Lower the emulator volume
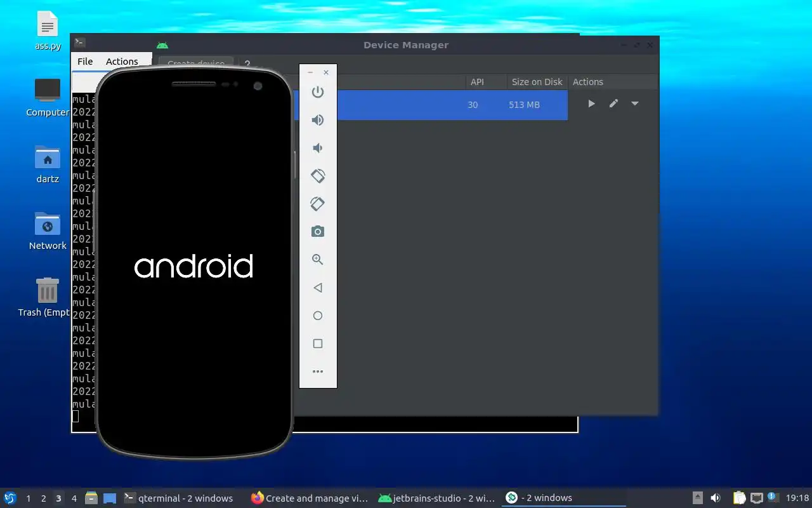The image size is (812, 508). click(318, 148)
